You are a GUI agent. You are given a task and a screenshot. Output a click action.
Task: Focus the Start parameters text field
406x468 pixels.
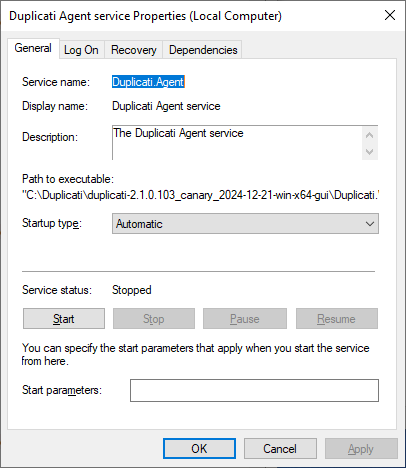[x=254, y=390]
